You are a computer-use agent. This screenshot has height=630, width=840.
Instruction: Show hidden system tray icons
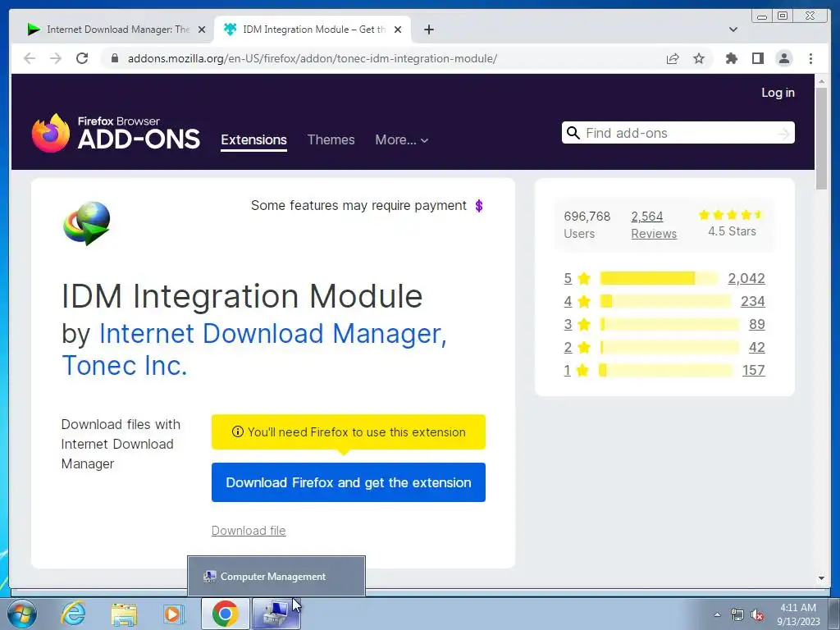717,614
